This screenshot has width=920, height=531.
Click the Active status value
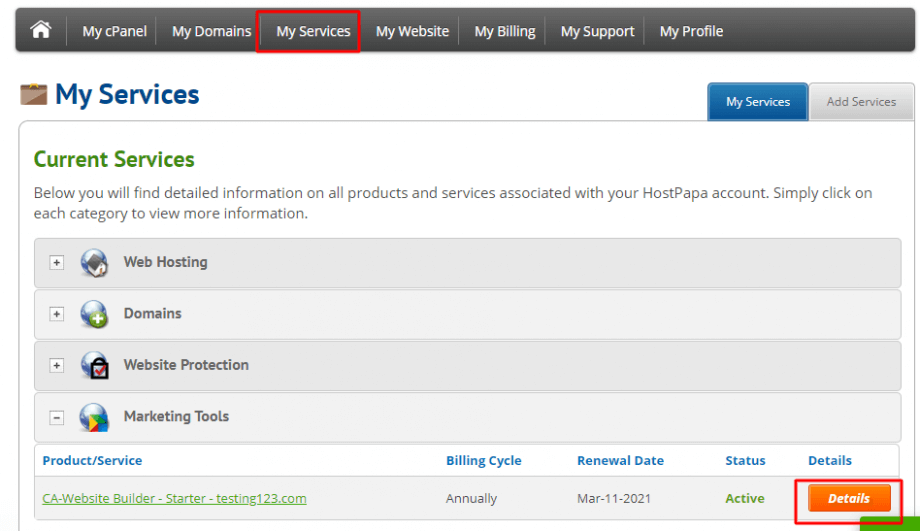click(745, 498)
